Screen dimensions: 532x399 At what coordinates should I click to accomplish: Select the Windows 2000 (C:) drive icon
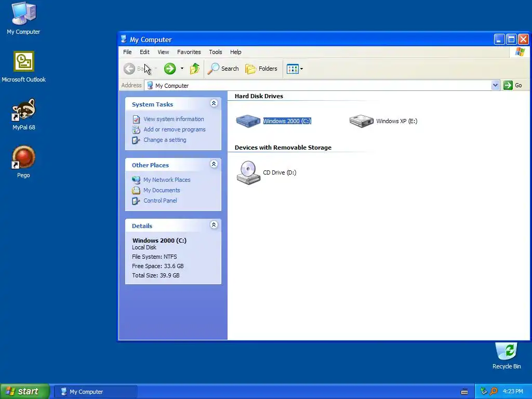coord(248,121)
